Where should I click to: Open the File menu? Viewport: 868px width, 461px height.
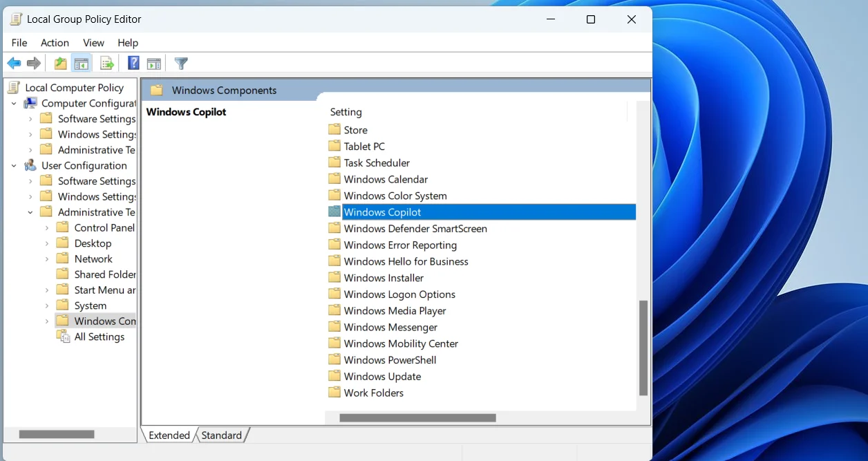(x=19, y=43)
